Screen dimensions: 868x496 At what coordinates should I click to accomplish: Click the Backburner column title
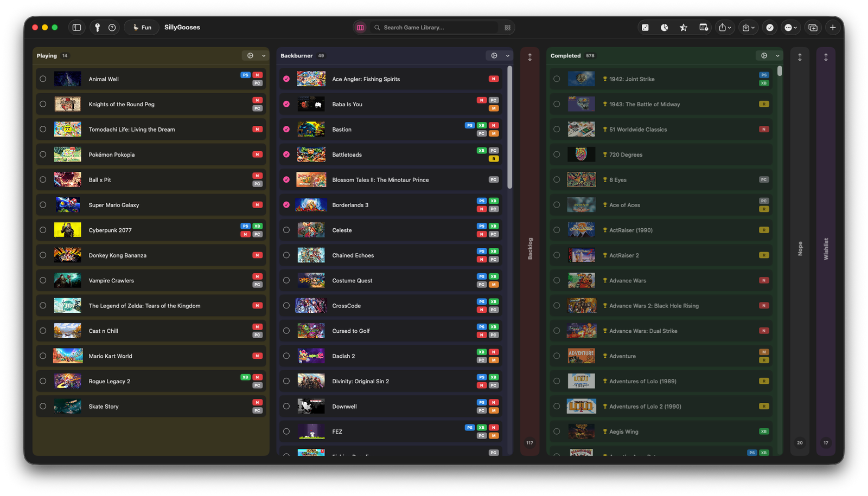pyautogui.click(x=297, y=56)
